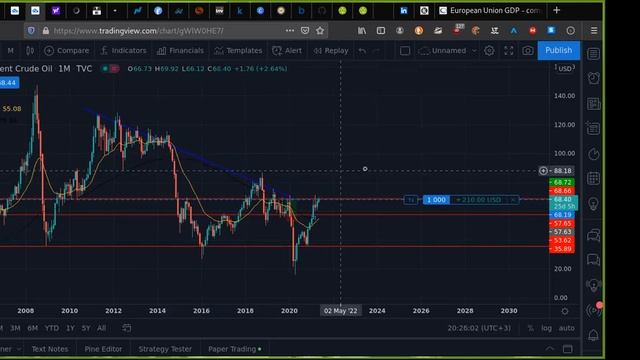Collapse the bottom panel chevron

pos(550,349)
